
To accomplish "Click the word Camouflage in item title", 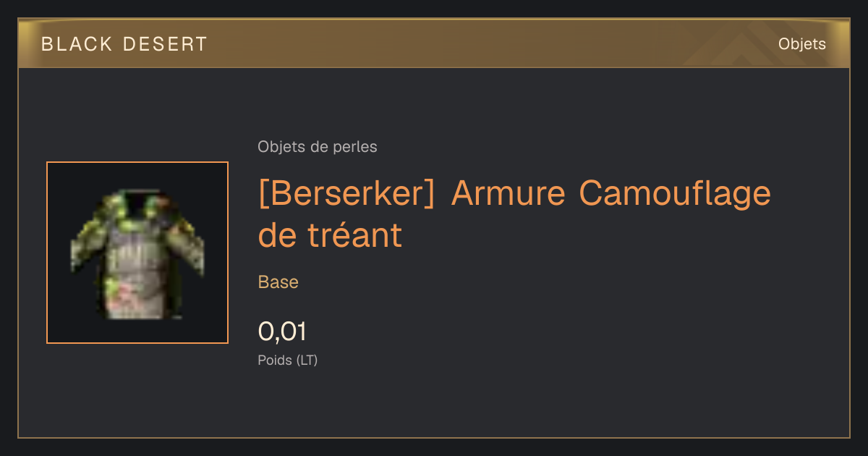I will [x=675, y=193].
